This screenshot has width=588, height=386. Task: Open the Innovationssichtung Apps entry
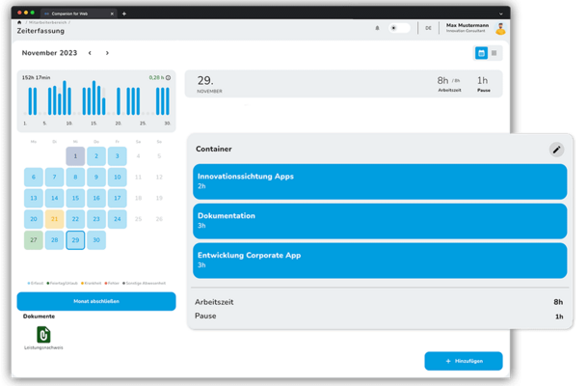click(379, 180)
